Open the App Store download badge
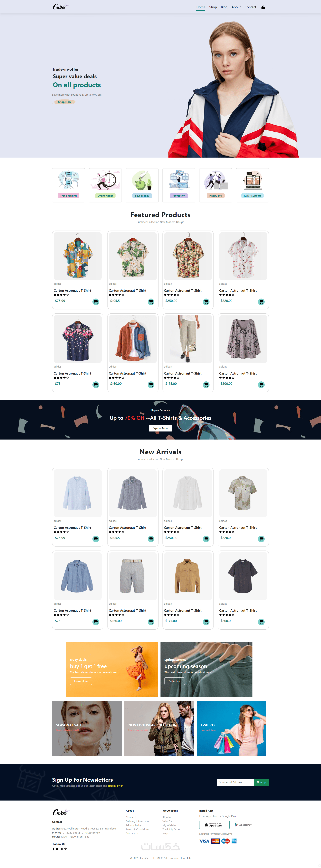 (x=214, y=824)
